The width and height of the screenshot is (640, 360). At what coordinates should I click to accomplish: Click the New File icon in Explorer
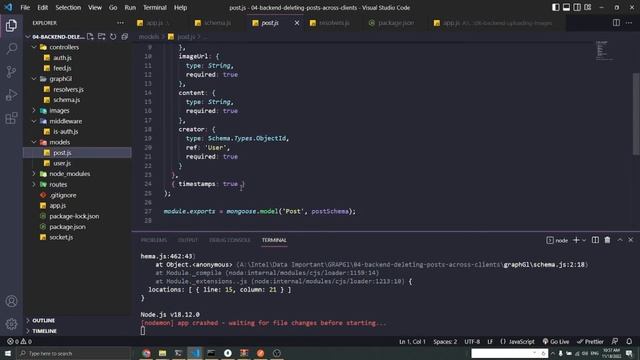coord(90,37)
